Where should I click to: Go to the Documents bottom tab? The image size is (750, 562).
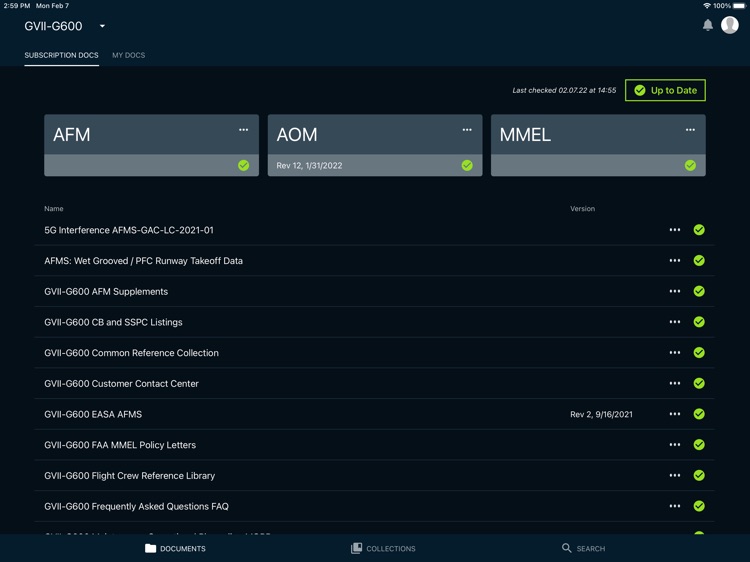(x=175, y=548)
